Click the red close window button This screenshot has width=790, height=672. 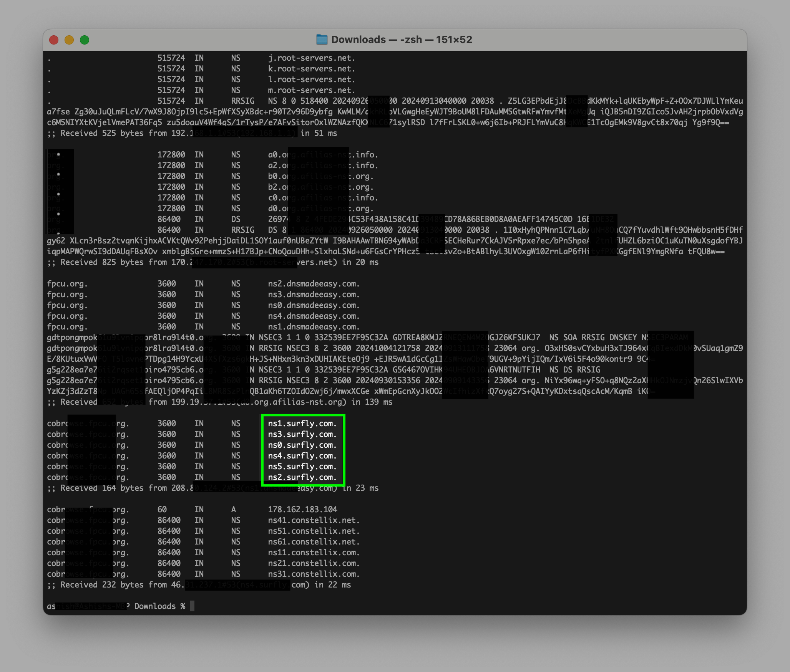(54, 40)
